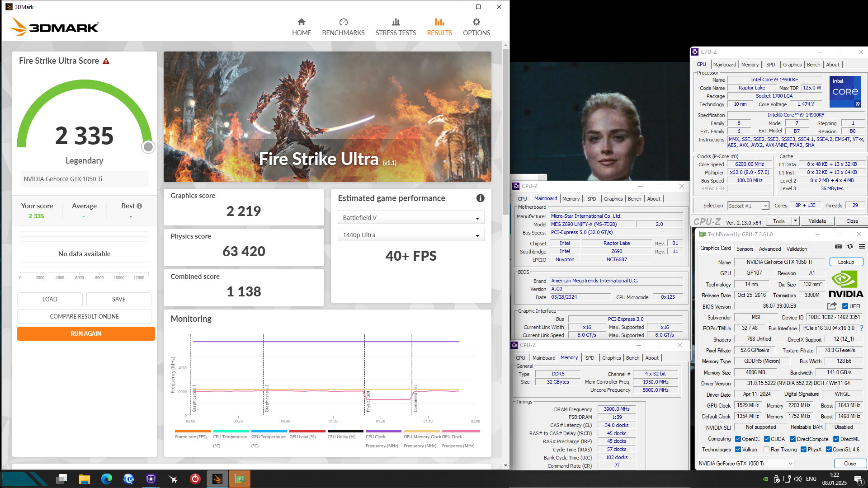The height and width of the screenshot is (488, 868).
Task: Click the Frame rate (FPS) legend color bar
Action: click(193, 432)
